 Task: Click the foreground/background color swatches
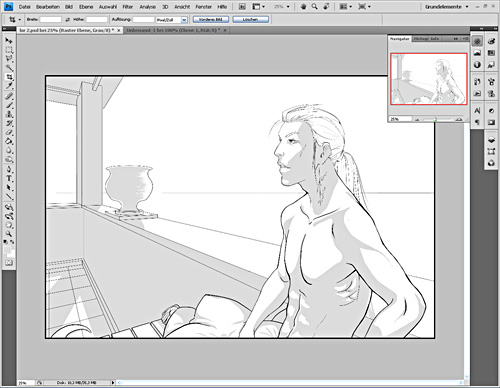pyautogui.click(x=9, y=250)
